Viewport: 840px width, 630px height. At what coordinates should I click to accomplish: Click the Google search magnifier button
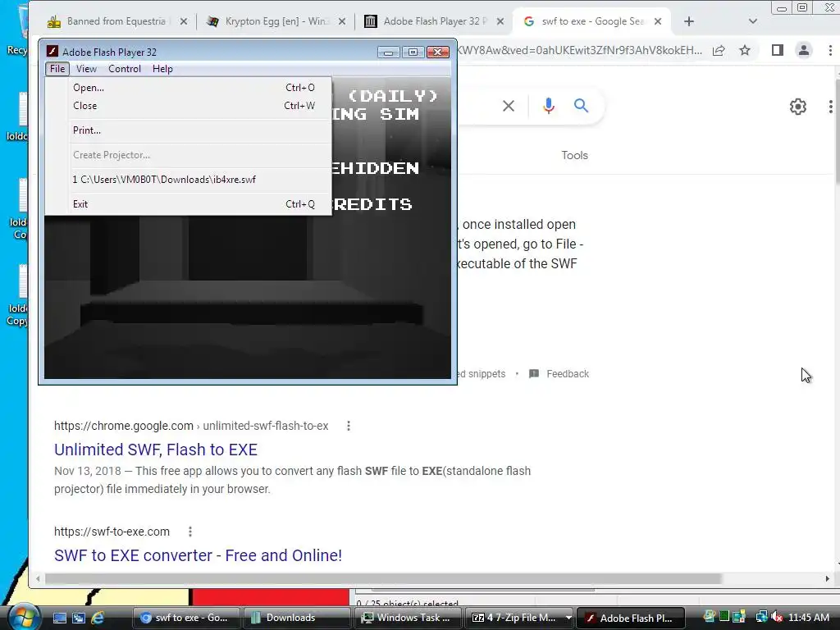(x=582, y=106)
